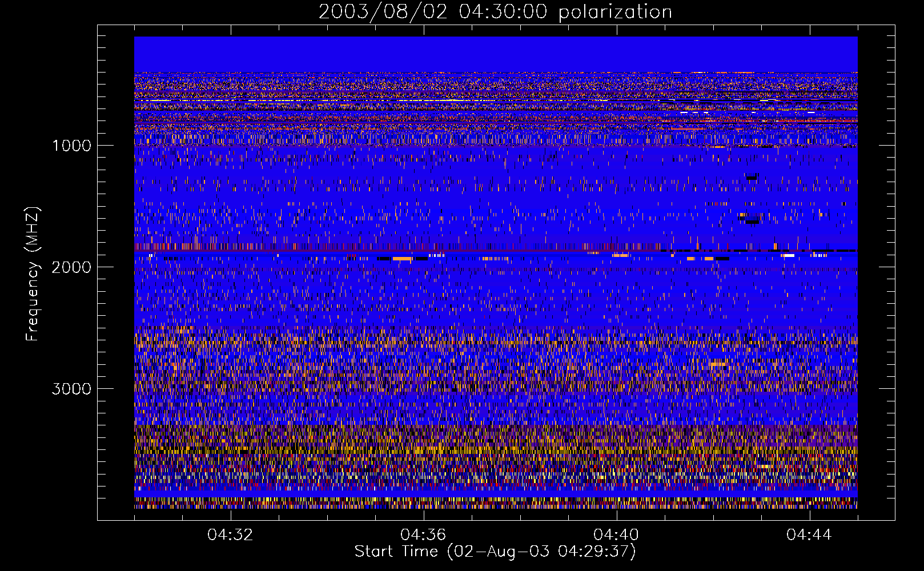Viewport: 924px width, 571px height.
Task: Click the 1000 frequency axis label
Action: click(71, 146)
